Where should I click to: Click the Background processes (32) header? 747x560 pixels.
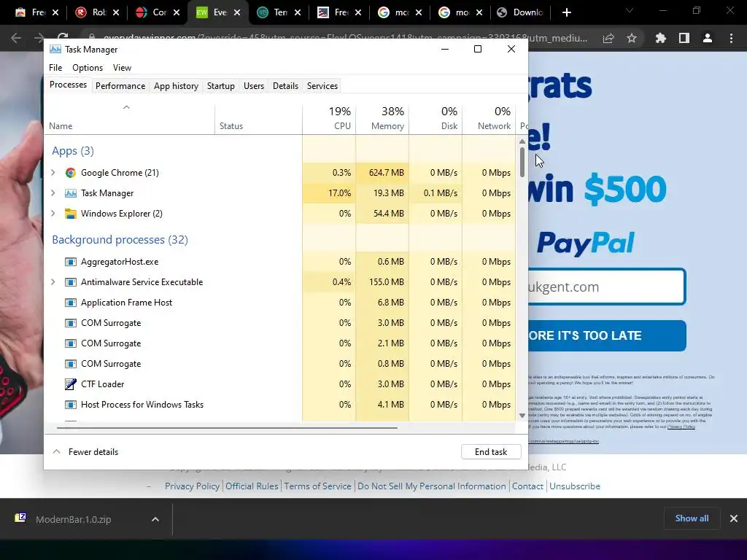120,239
